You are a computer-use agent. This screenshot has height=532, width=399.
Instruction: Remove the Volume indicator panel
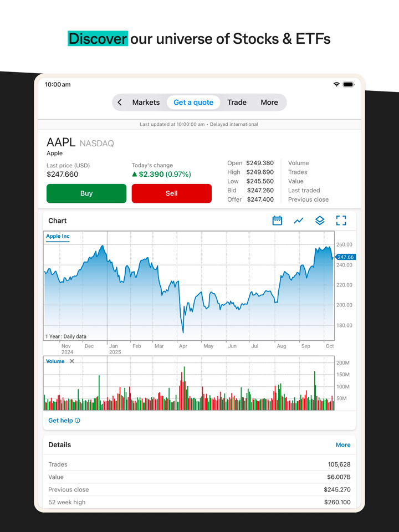[72, 361]
